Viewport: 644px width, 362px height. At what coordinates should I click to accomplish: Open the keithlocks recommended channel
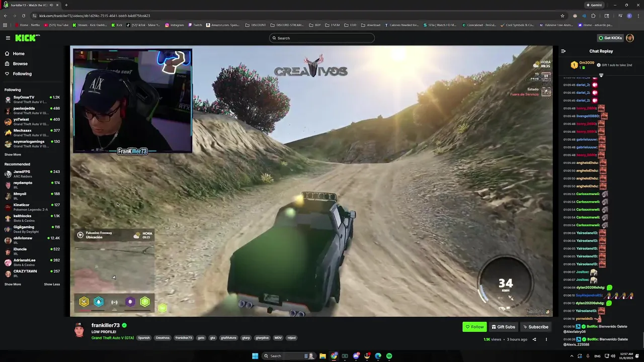(32, 218)
